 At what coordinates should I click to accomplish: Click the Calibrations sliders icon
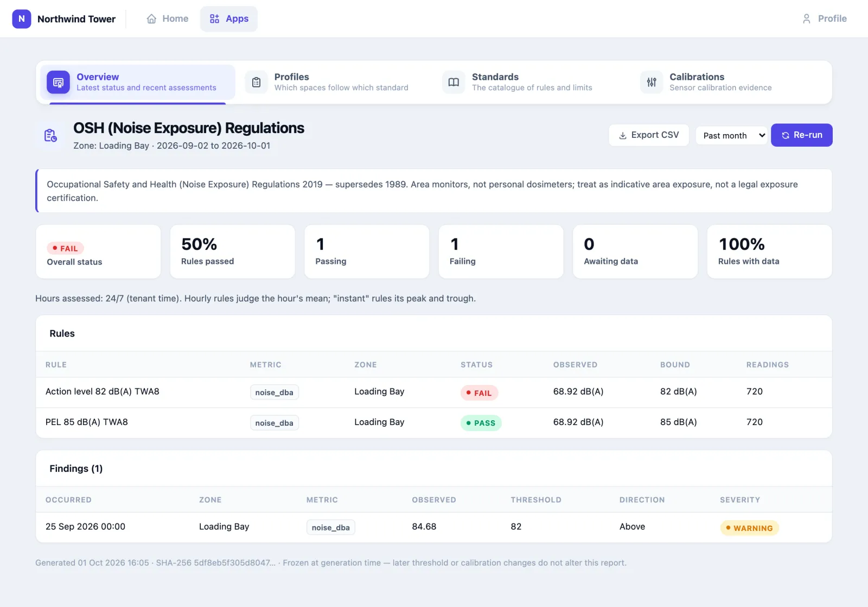[652, 83]
